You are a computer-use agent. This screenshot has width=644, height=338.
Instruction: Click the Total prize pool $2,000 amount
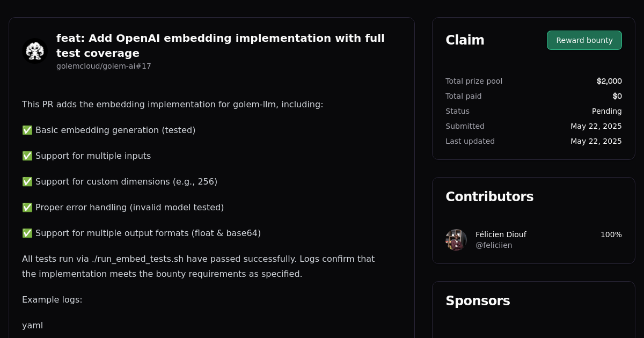pyautogui.click(x=609, y=81)
